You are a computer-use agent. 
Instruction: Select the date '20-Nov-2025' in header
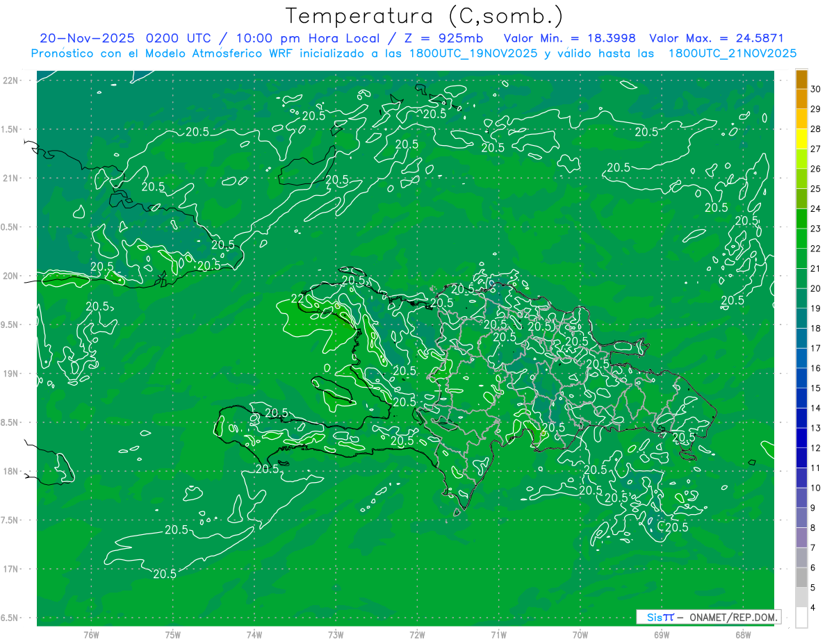click(87, 38)
